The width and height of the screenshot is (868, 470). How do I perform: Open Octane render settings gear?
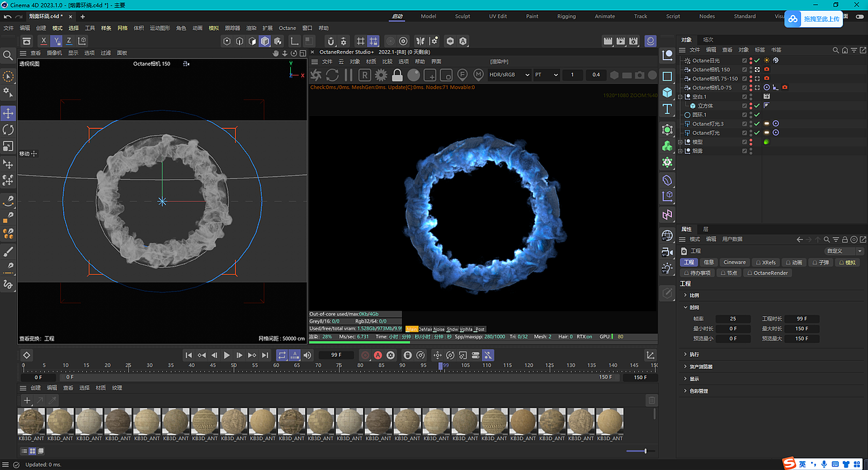(381, 75)
